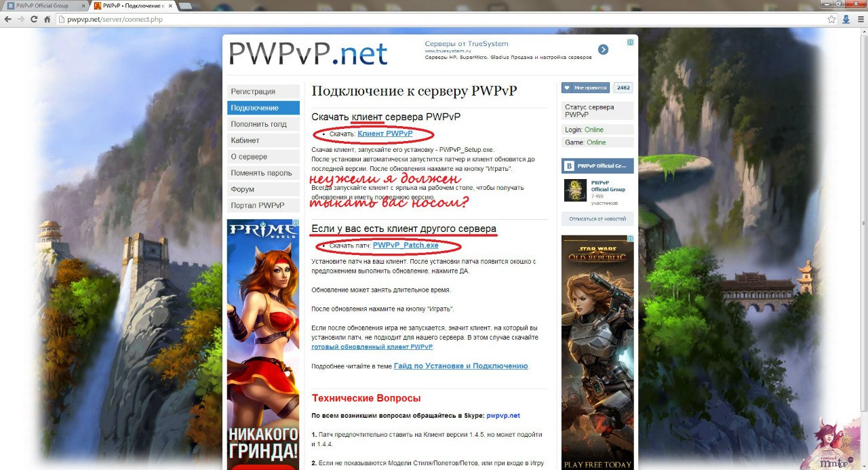Viewport: 868px width, 470px height.
Task: Reload the page with the refresh icon
Action: tap(34, 20)
